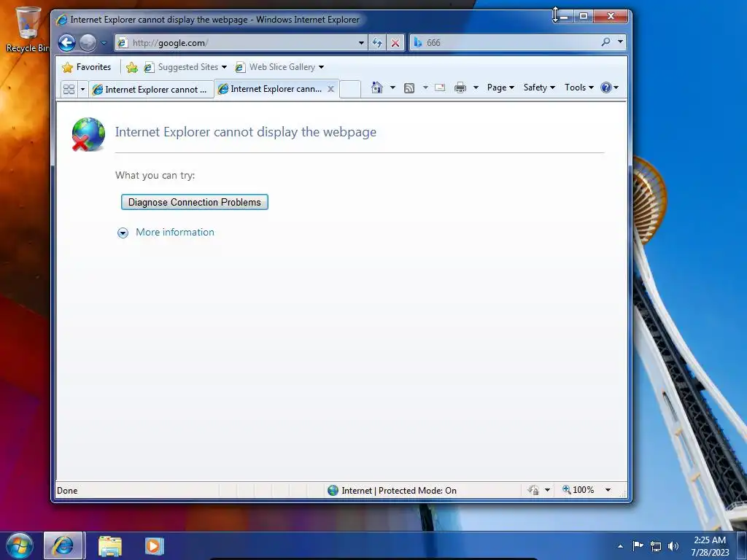The height and width of the screenshot is (560, 747).
Task: Click the More information link text
Action: (x=175, y=233)
